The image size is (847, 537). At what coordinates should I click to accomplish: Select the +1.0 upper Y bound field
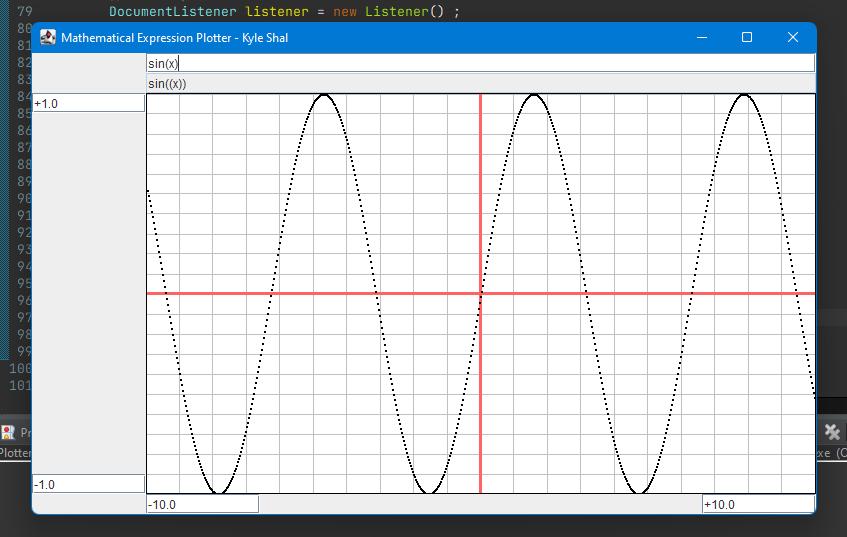[x=89, y=103]
